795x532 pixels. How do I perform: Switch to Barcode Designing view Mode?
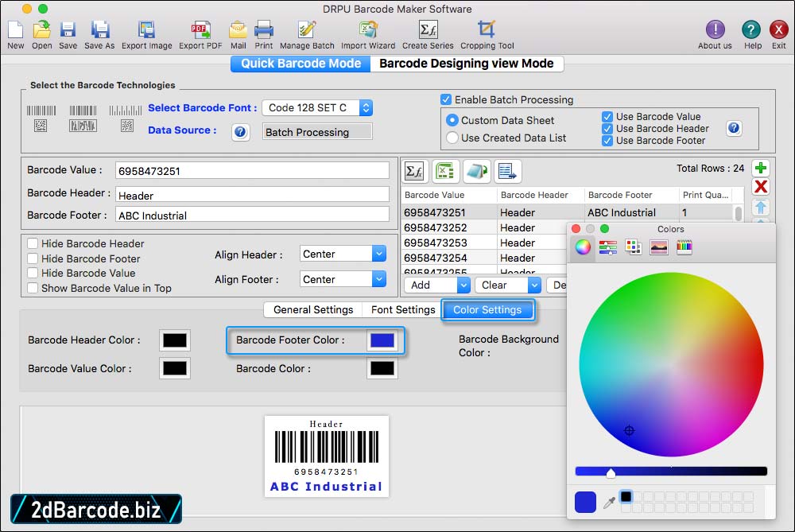(467, 64)
